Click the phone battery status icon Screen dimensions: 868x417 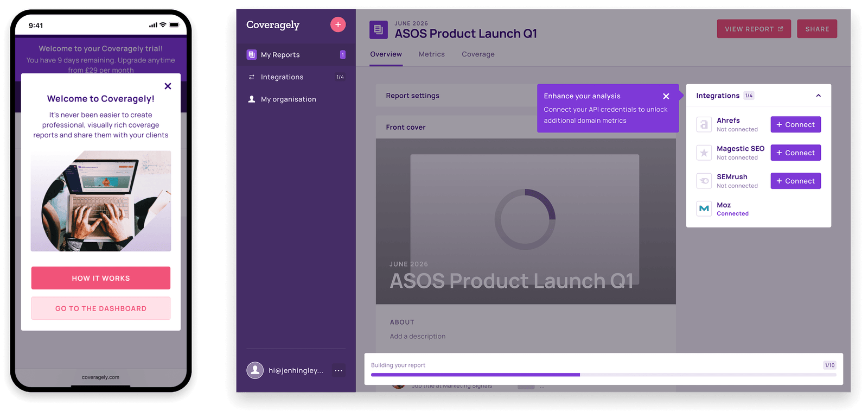pyautogui.click(x=174, y=25)
